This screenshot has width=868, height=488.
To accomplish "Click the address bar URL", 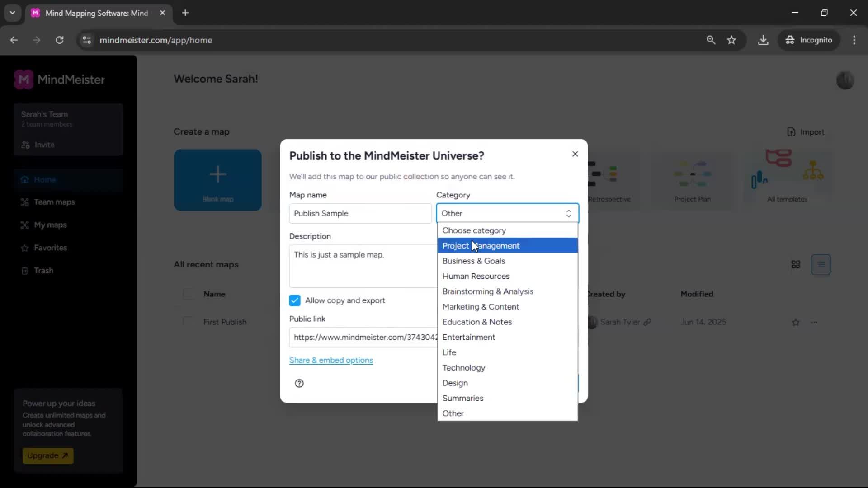I will coord(156,40).
